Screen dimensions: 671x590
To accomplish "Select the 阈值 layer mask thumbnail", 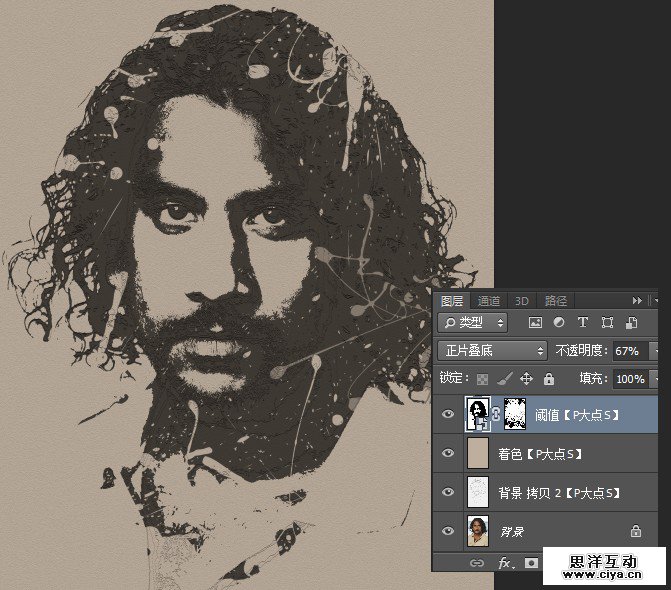I will (514, 414).
